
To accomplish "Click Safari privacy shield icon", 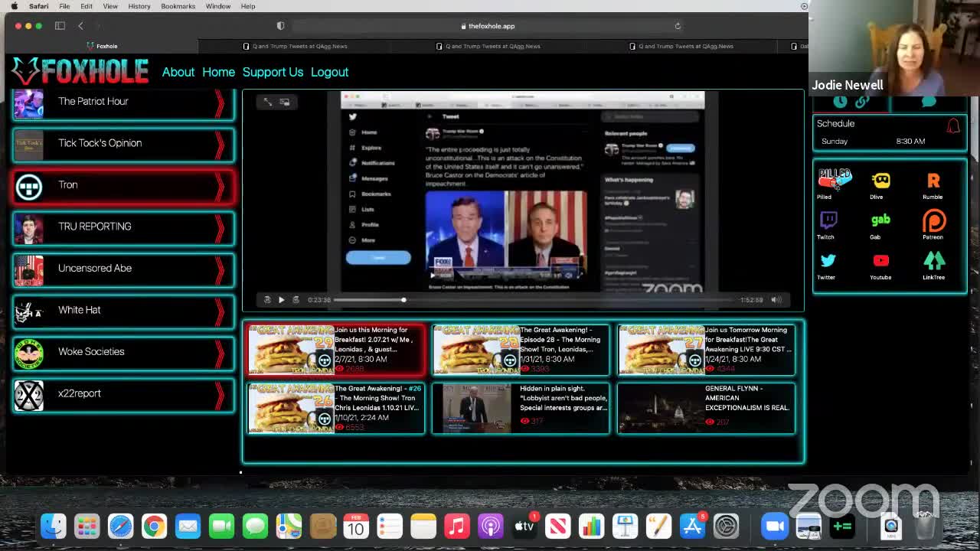I will (x=280, y=26).
